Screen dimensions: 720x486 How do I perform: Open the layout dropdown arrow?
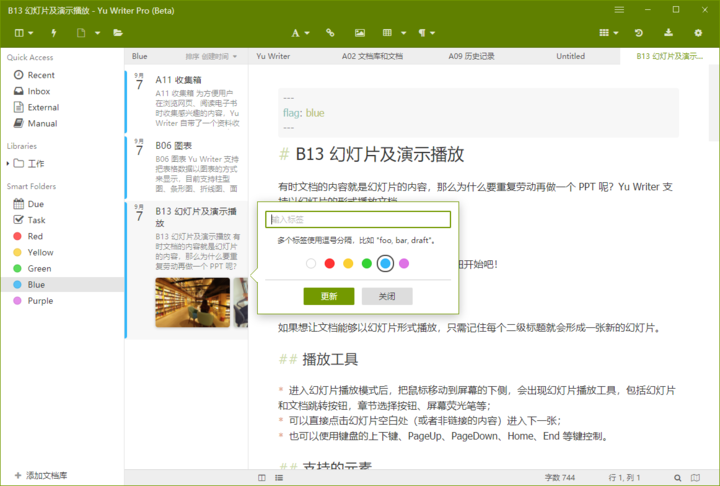(31, 33)
